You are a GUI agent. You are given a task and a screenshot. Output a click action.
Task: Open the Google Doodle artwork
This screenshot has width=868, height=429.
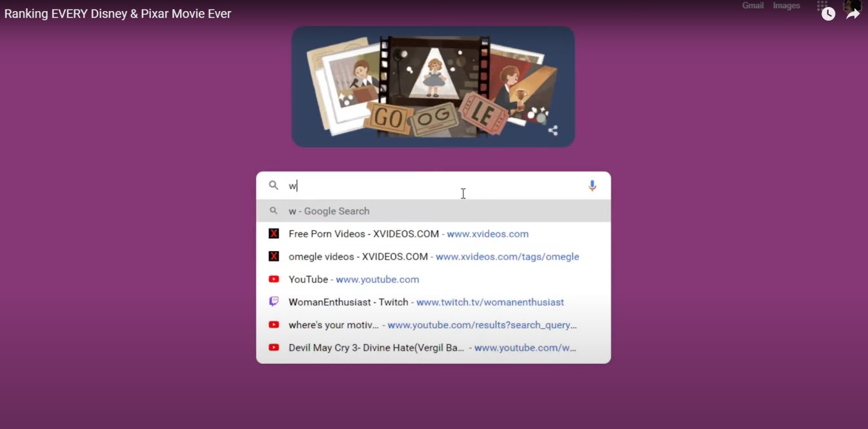pyautogui.click(x=433, y=86)
